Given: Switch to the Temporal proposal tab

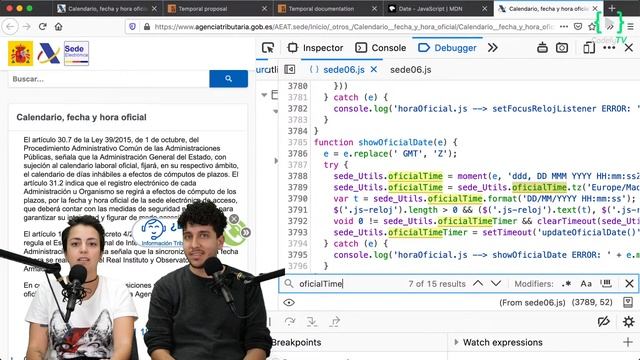Looking at the screenshot, I should click(x=218, y=9).
